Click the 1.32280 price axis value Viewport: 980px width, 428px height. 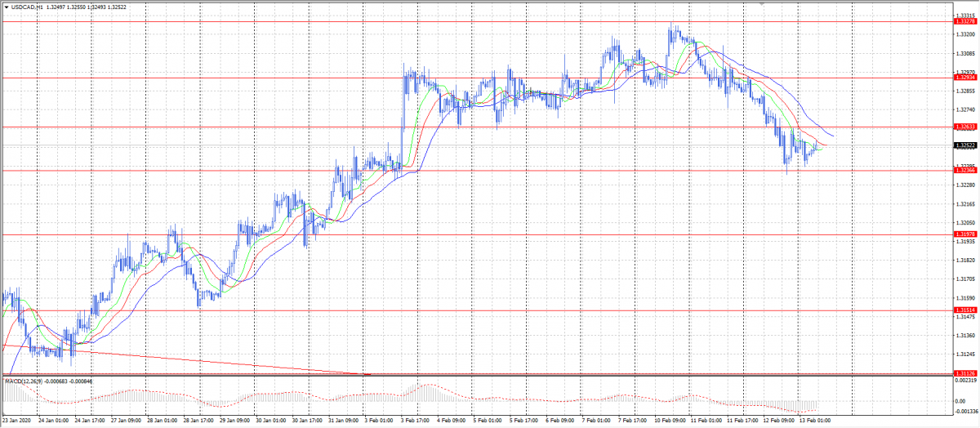tap(965, 185)
